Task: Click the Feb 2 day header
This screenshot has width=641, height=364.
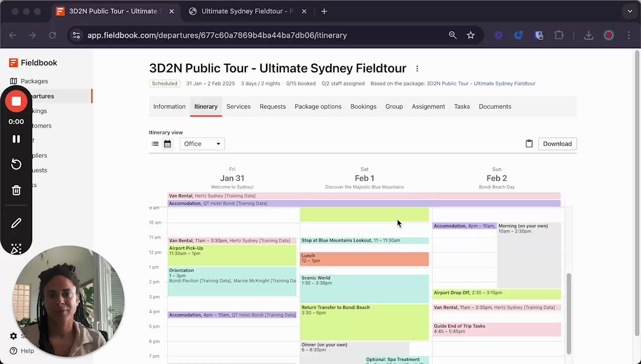Action: 496,178
